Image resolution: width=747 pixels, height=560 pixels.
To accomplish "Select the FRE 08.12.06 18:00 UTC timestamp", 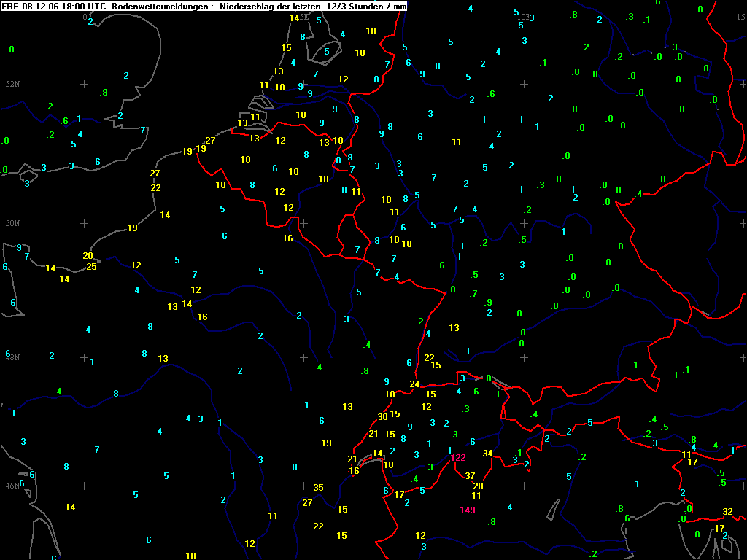I will click(55, 6).
